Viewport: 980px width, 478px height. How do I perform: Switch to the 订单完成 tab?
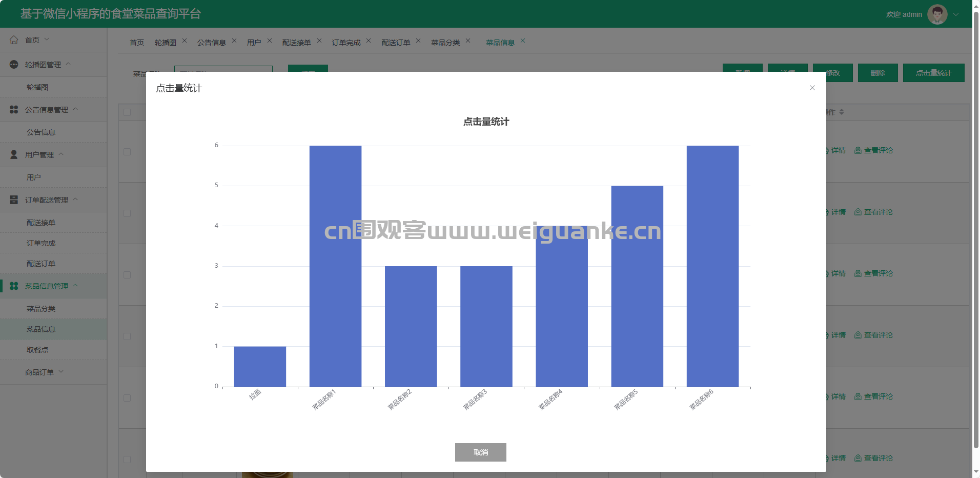point(346,43)
